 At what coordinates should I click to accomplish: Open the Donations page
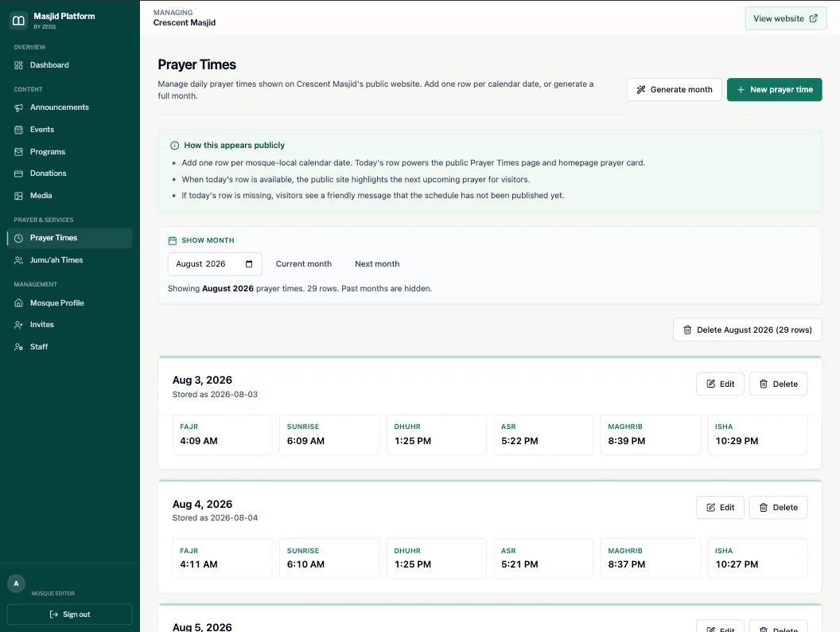pos(70,174)
